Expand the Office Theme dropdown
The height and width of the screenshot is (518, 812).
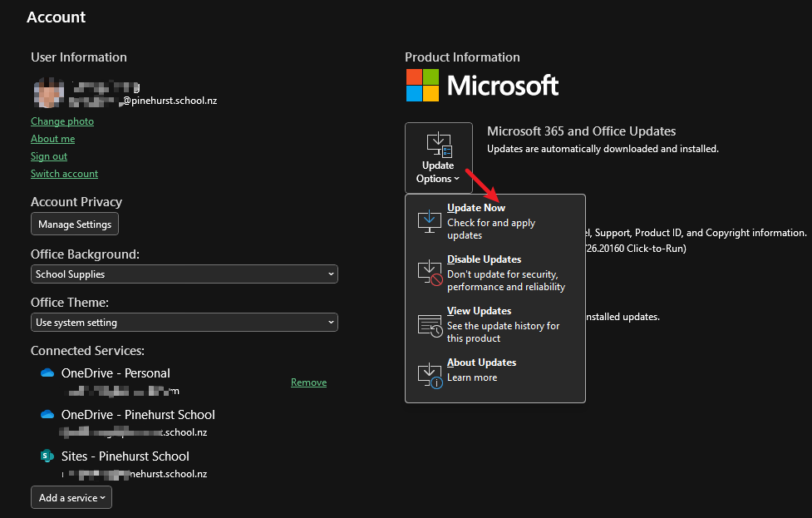point(185,323)
